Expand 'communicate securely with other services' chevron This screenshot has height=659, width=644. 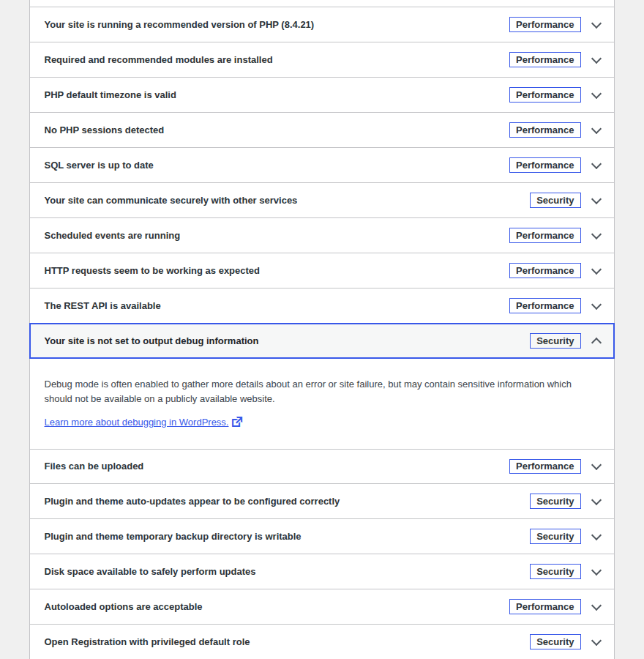tap(596, 201)
